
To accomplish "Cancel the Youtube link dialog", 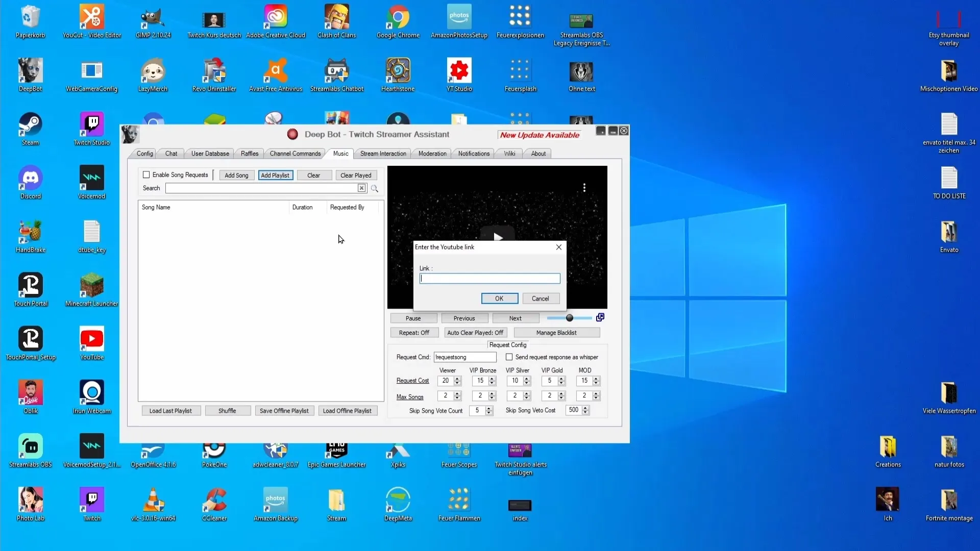I will pos(541,298).
